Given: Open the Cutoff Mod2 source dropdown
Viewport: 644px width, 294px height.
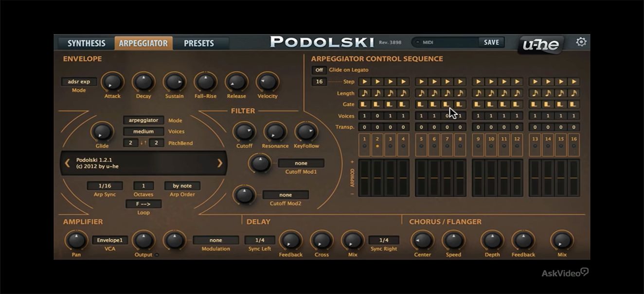Looking at the screenshot, I should [286, 195].
